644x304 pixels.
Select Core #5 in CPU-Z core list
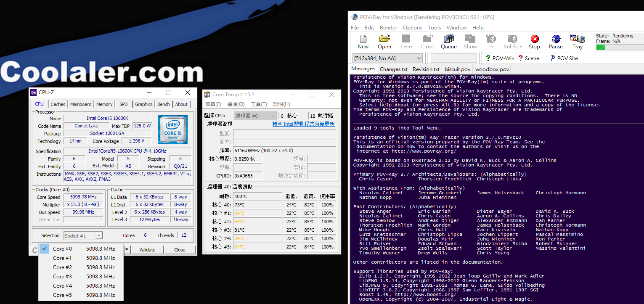click(81, 295)
